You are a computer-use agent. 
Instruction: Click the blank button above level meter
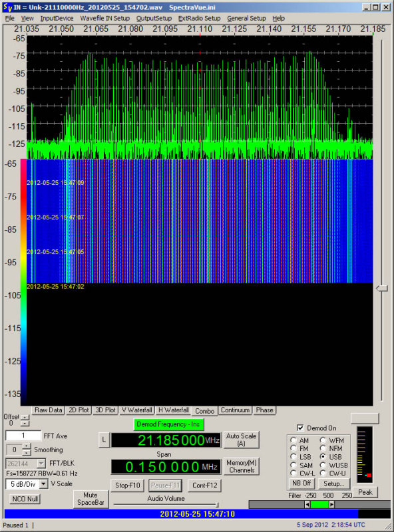pos(365,418)
